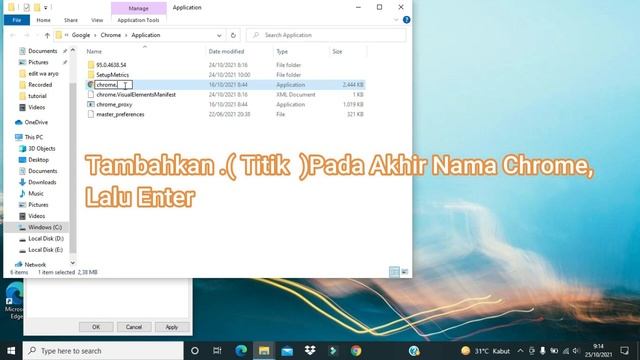
Task: Select the Application Tools tab
Action: [138, 20]
